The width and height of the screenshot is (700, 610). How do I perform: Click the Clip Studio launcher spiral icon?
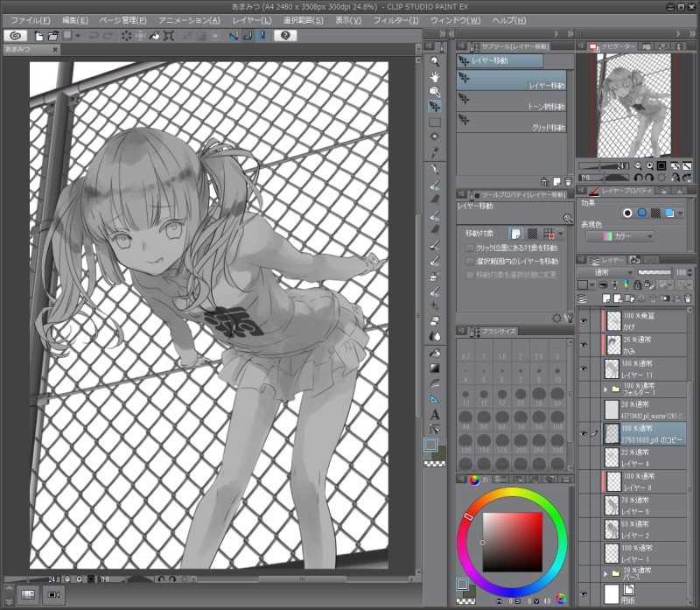click(x=15, y=36)
